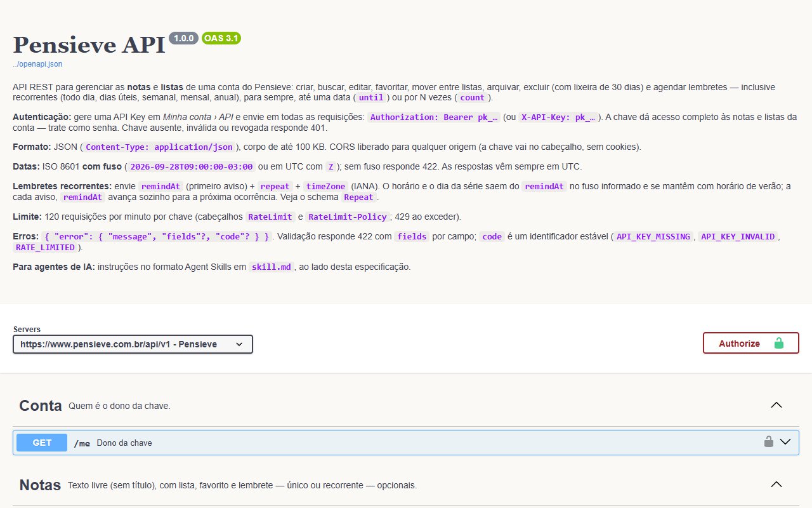
Task: Collapse the Conta section using its chevron
Action: point(776,405)
